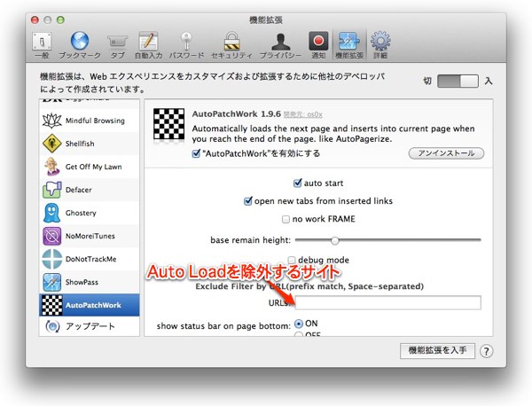Screen dimensions: 532x406
Task: Open the Updates (アップデート) sidebar item
Action: pos(90,326)
